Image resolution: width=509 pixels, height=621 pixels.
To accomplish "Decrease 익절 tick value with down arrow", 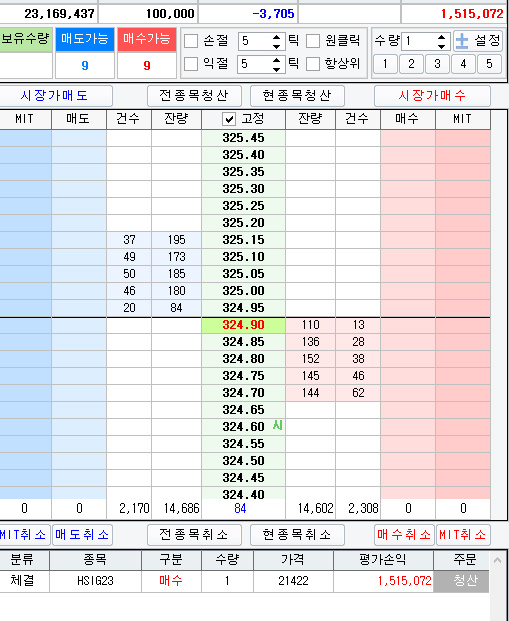I will coord(276,69).
